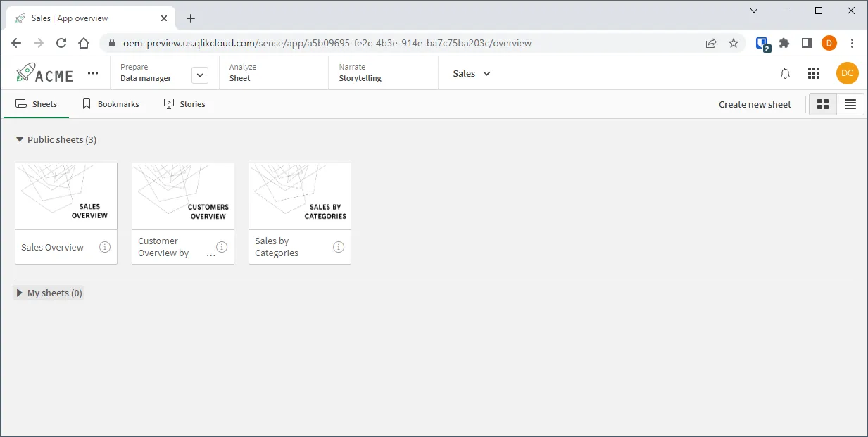This screenshot has height=437, width=868.
Task: Click the Stories icon
Action: click(168, 103)
